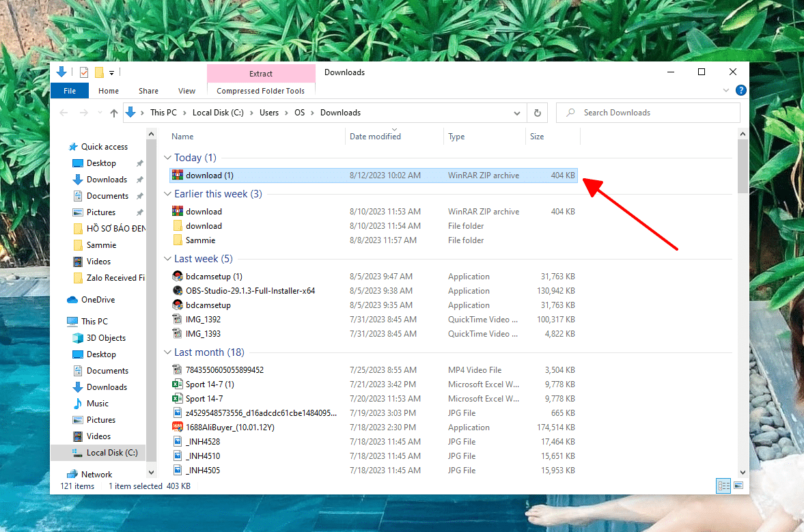Open the Help question mark icon
Viewport: 804px width, 532px height.
coord(741,90)
